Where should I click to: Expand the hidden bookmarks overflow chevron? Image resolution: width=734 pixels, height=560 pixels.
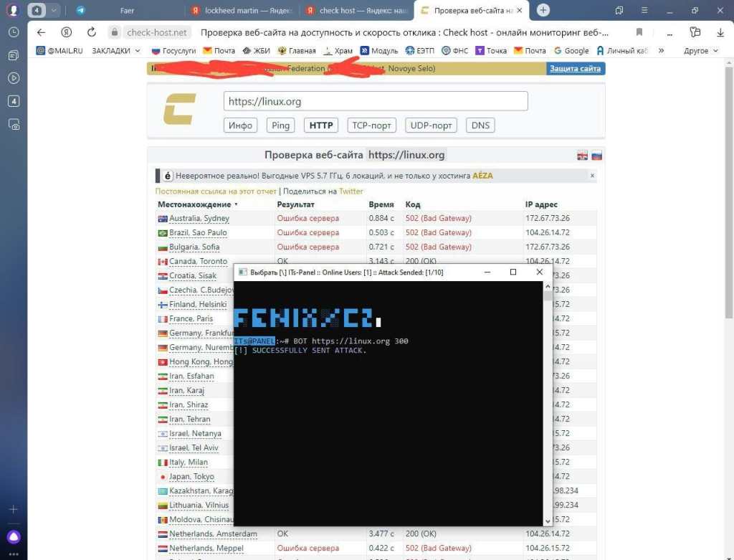pos(660,51)
